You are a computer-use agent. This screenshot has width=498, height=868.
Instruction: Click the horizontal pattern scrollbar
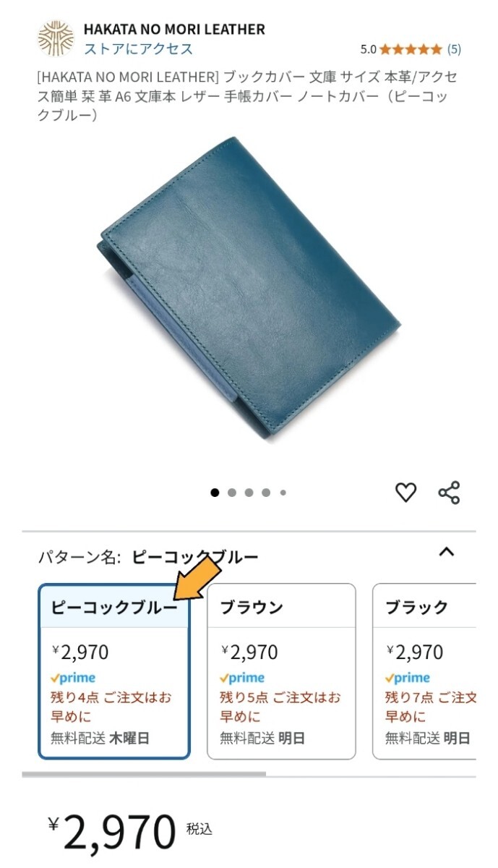(x=144, y=774)
